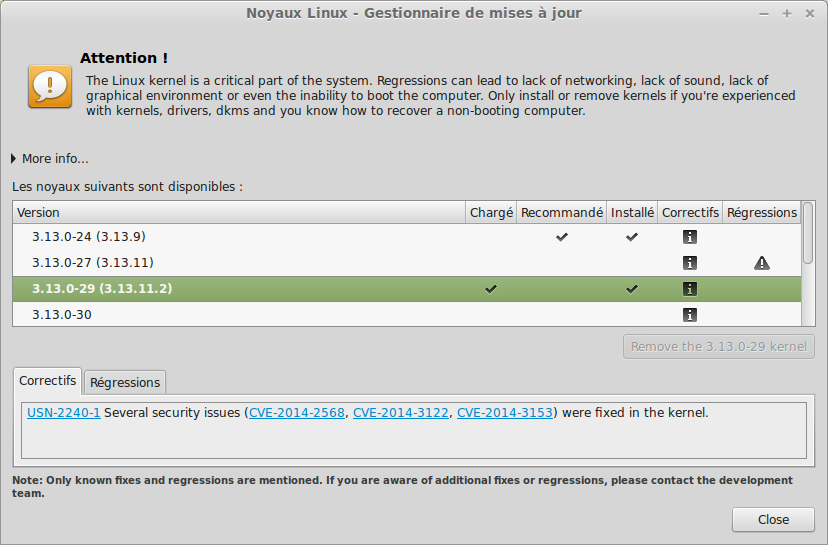Switch to the Régressions tab
This screenshot has height=545, width=828.
click(x=125, y=382)
